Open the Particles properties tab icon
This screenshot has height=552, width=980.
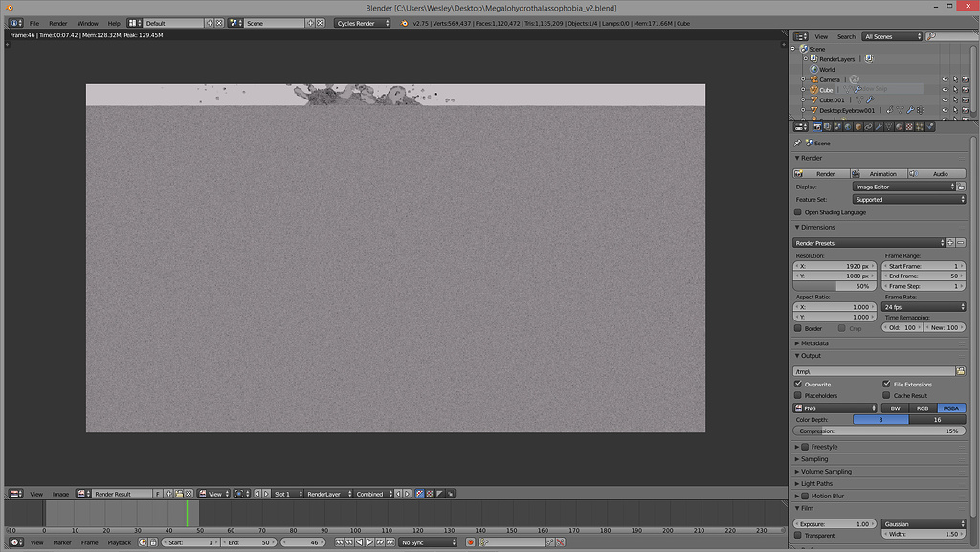point(920,127)
